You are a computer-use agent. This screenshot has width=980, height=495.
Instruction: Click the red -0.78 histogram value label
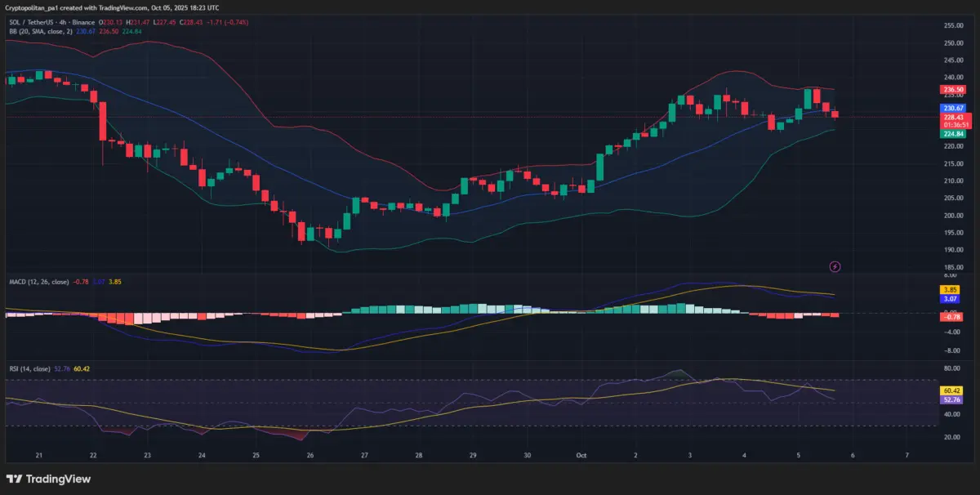click(x=950, y=317)
